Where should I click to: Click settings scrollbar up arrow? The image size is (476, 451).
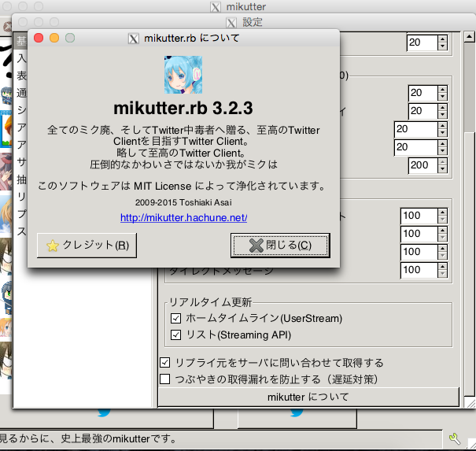coord(470,37)
